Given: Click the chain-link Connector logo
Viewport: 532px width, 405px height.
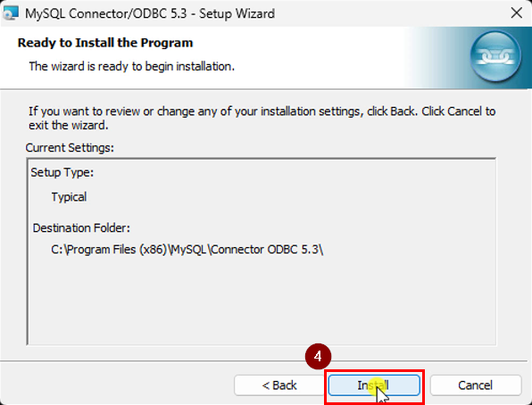Looking at the screenshot, I should click(x=495, y=56).
